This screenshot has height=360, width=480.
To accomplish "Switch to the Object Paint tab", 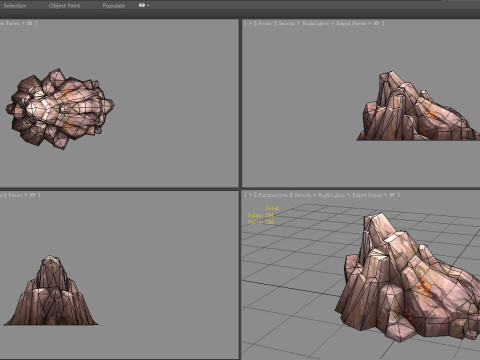I will (64, 5).
